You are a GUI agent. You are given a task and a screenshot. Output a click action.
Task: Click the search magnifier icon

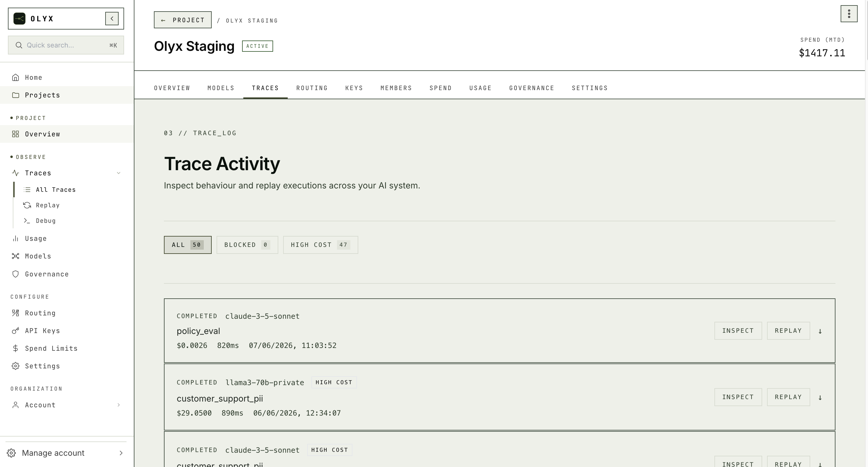(19, 45)
